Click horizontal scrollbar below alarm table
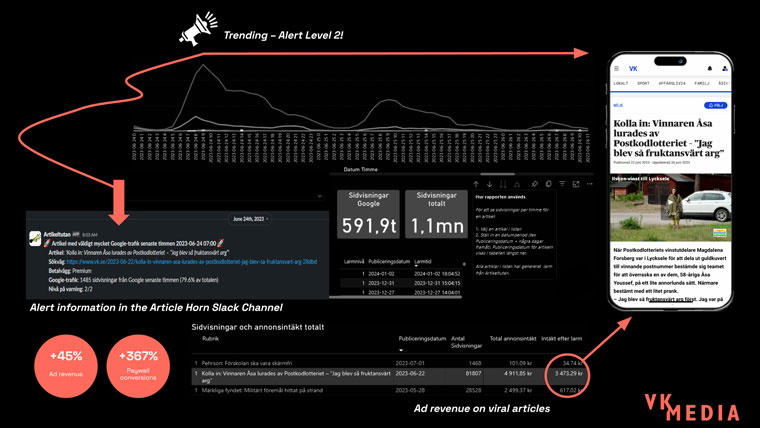Viewport: 760px width, 428px height. click(396, 296)
